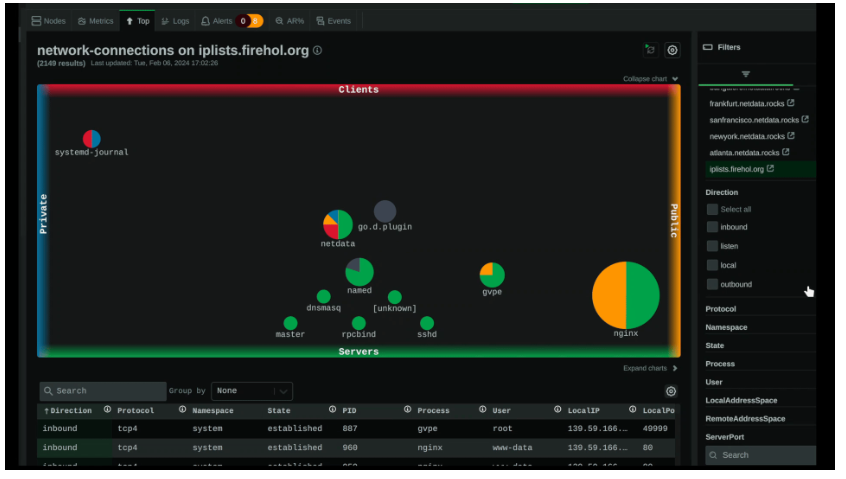Click the info icon beside the page title
The height and width of the screenshot is (479, 846).
[x=318, y=50]
